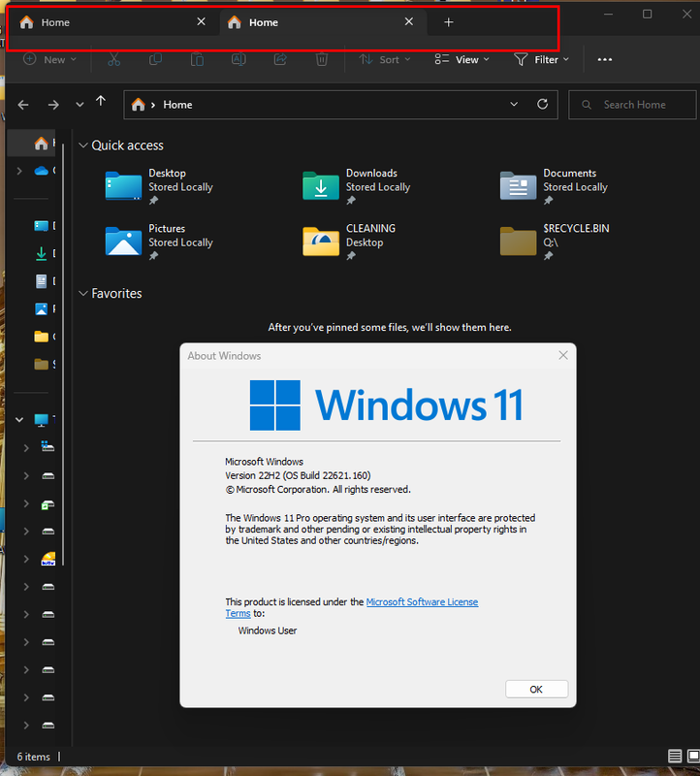
Task: Refresh the Home view
Action: pyautogui.click(x=542, y=104)
